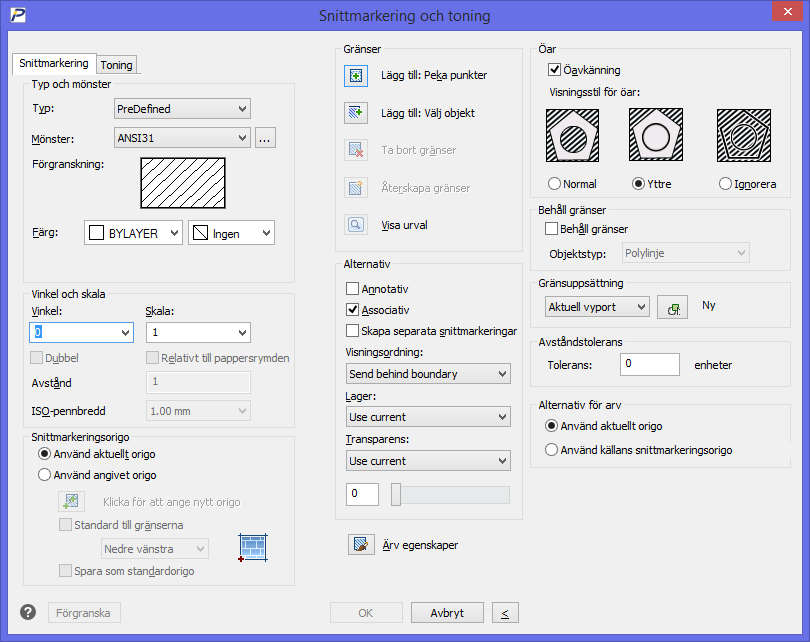The image size is (810, 642).
Task: Select Använd aktuellt origo under Alternativ för arv
Action: [552, 426]
